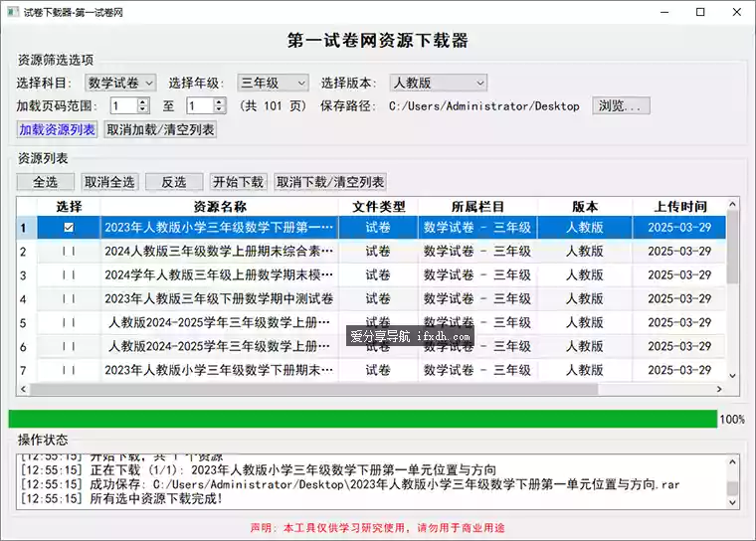Viewport: 756px width, 541px height.
Task: Increase the end page number with up arrow
Action: [x=220, y=101]
